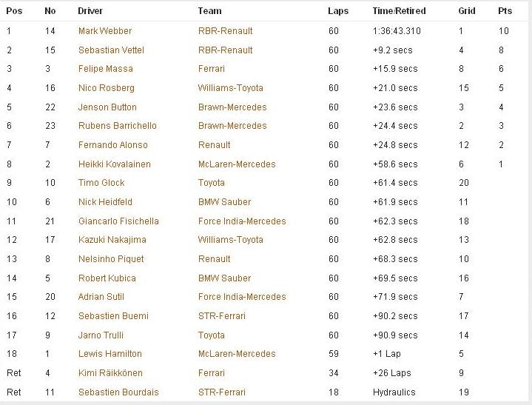Open Fernando Alonso driver link

(113, 145)
